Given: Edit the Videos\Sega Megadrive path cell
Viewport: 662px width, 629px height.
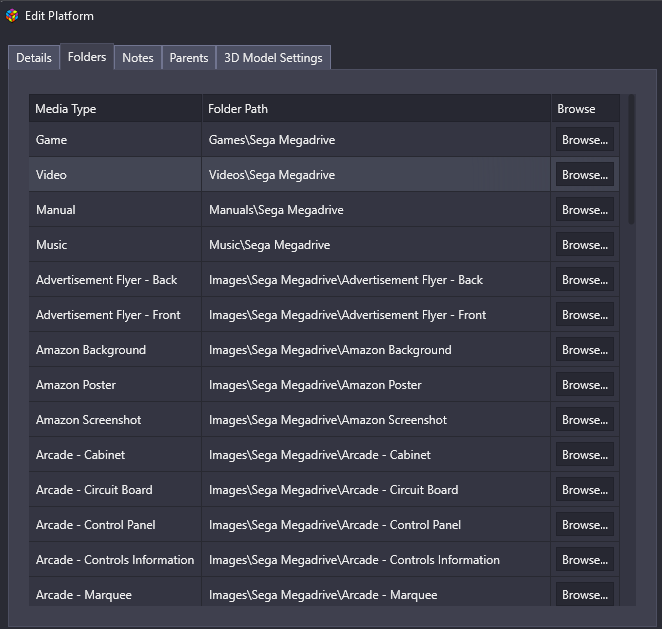Looking at the screenshot, I should 376,175.
